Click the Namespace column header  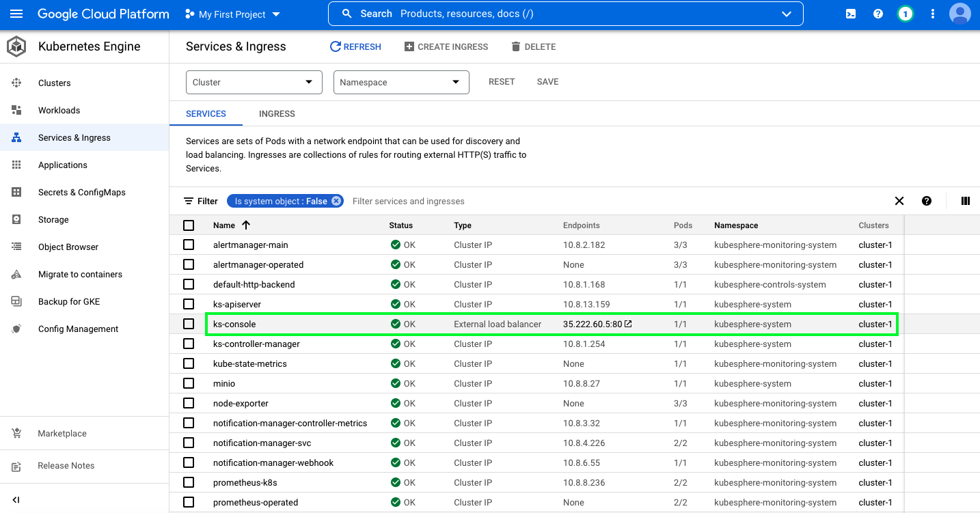(736, 225)
